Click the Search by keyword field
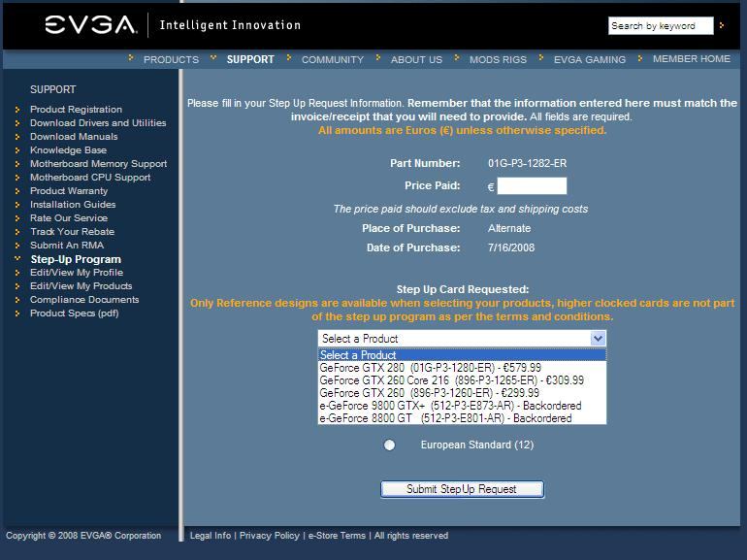747x560 pixels. click(x=661, y=26)
